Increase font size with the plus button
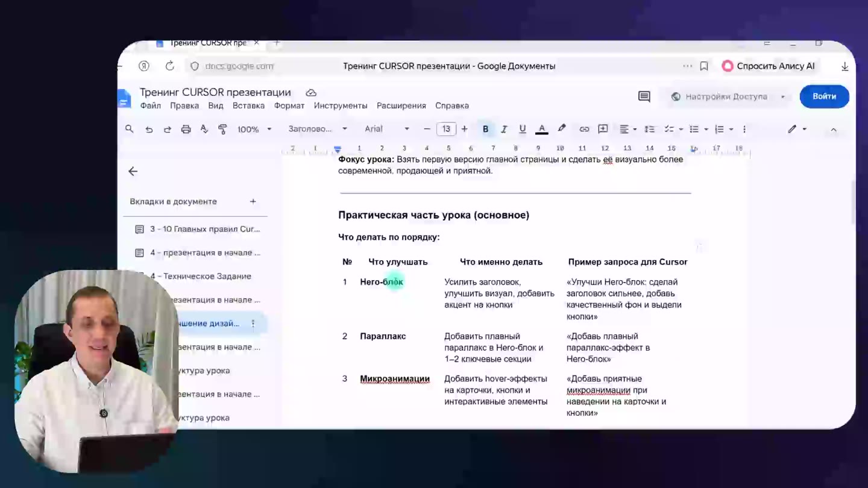 pos(464,129)
